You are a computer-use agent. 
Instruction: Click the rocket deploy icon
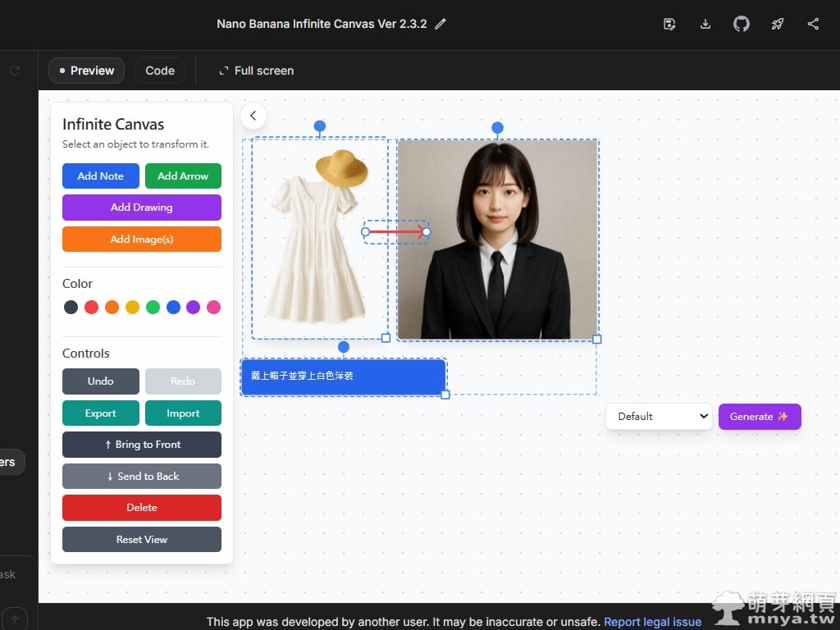(x=777, y=25)
